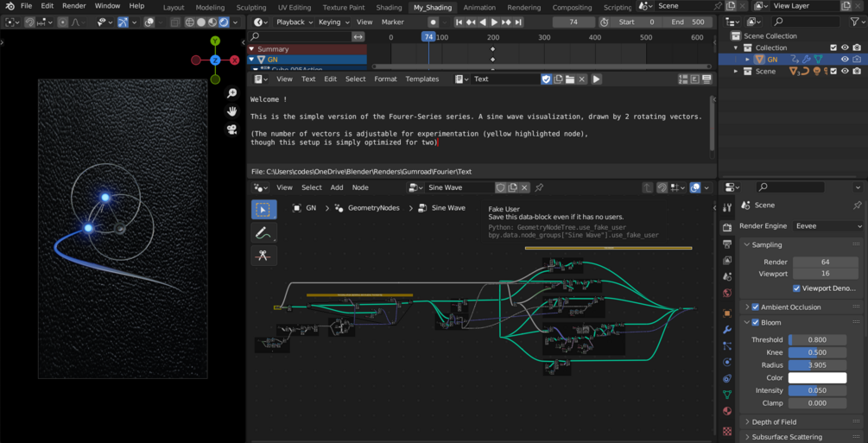Adjust the Bloom Threshold slider
This screenshot has height=443, width=868.
[x=817, y=340]
